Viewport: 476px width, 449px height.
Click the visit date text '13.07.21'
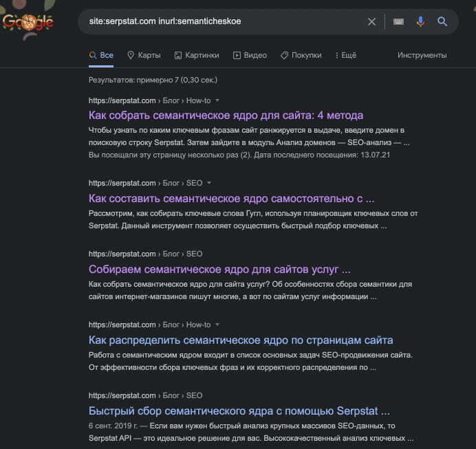375,155
